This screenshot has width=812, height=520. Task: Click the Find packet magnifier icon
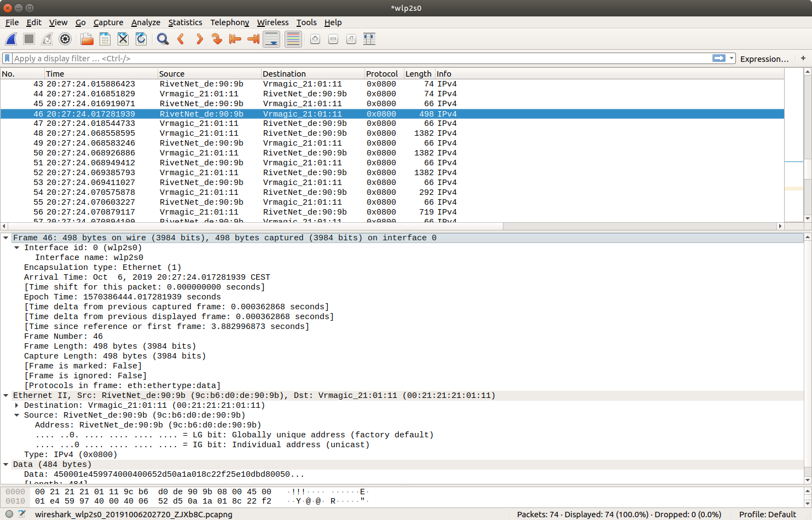coord(163,39)
